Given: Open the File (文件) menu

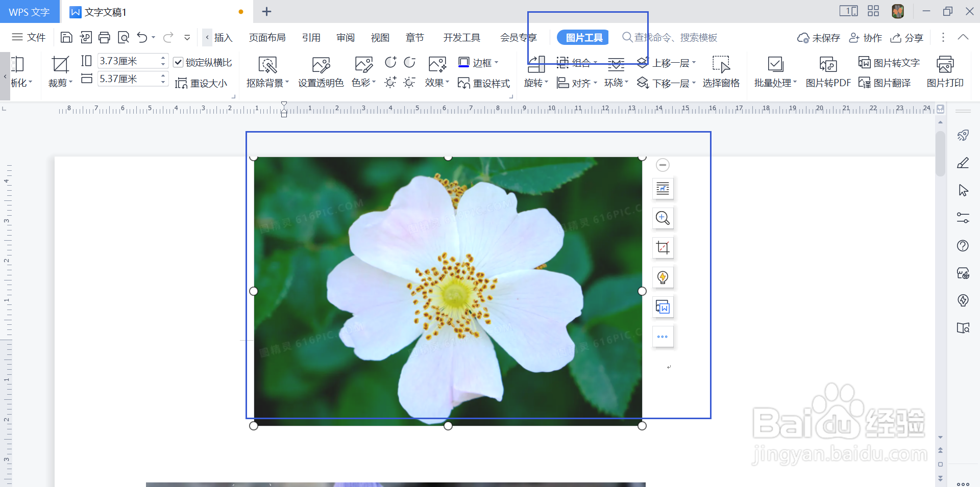Looking at the screenshot, I should [29, 37].
